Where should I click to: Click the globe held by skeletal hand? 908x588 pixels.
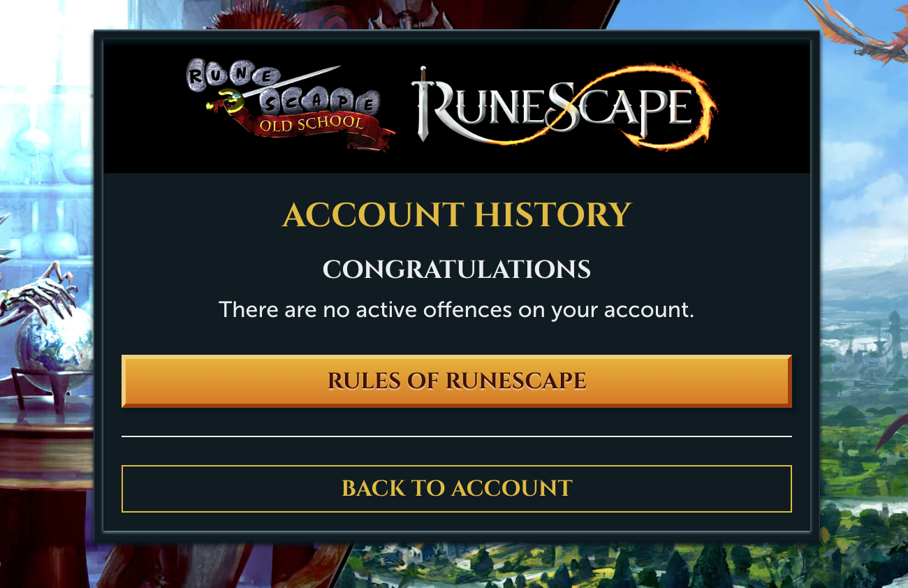[x=56, y=341]
